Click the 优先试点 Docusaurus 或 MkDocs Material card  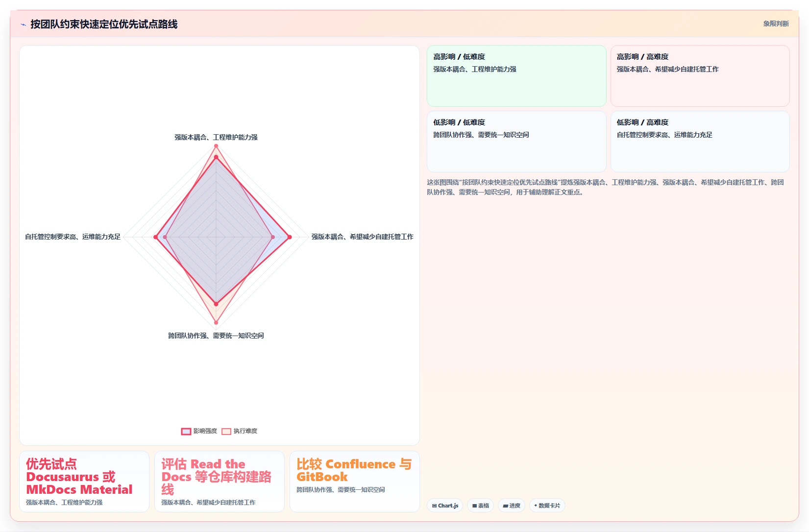pos(84,482)
